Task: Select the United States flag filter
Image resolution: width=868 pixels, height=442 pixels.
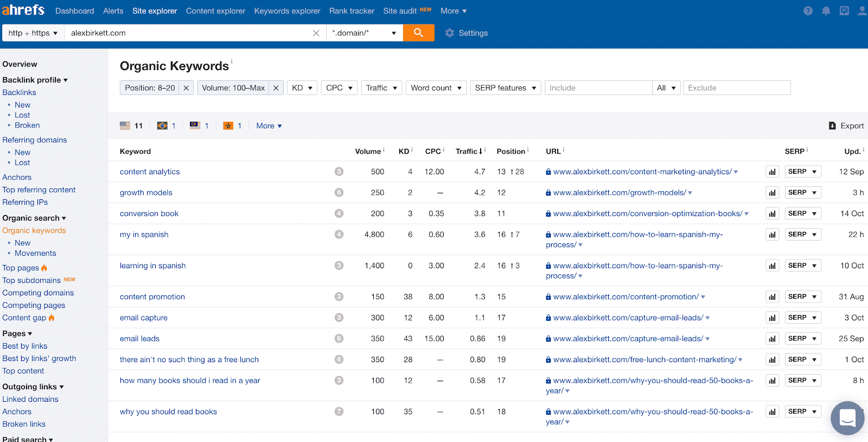Action: [x=125, y=126]
